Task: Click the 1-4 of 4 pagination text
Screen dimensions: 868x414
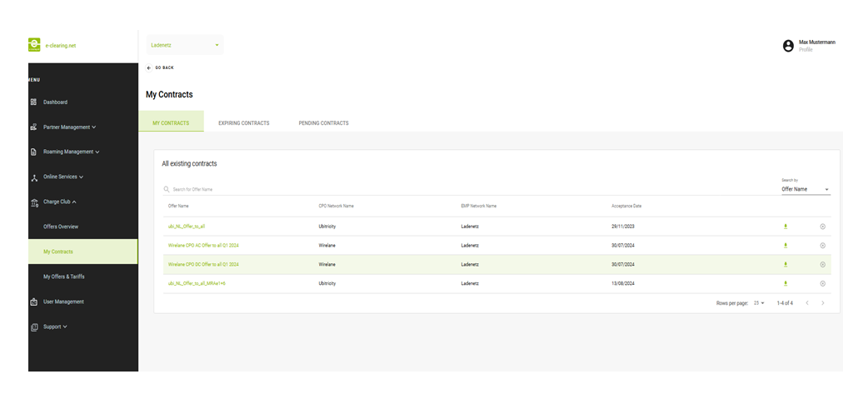Action: pos(785,302)
